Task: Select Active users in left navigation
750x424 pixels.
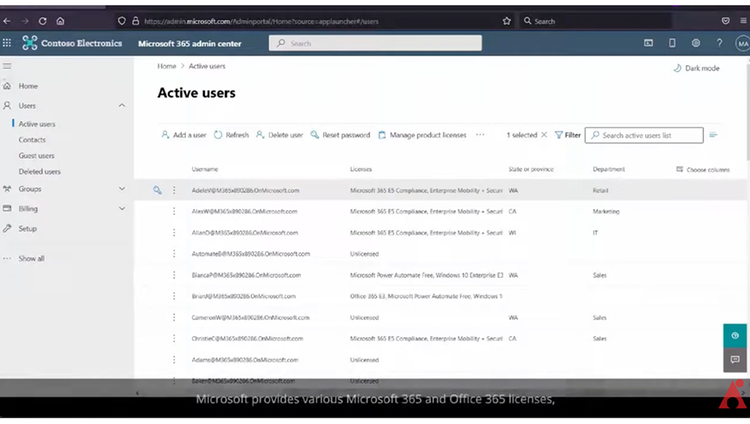Action: [37, 124]
